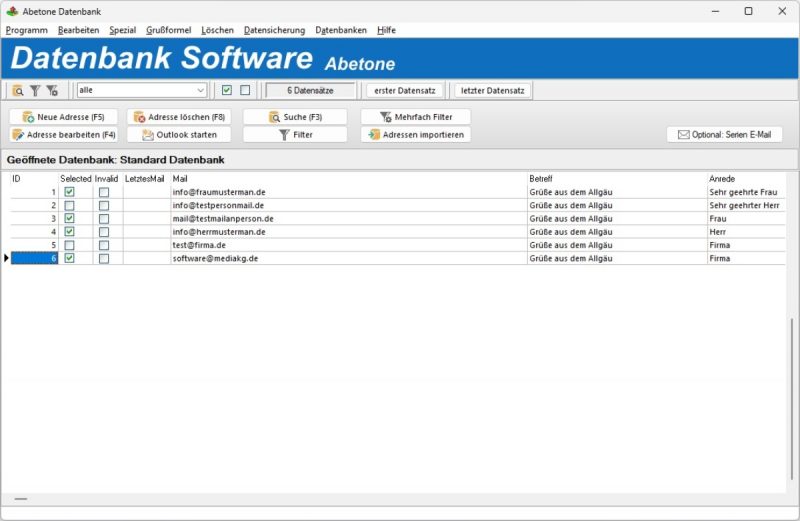Select mail cell test@firma.de

click(x=349, y=245)
